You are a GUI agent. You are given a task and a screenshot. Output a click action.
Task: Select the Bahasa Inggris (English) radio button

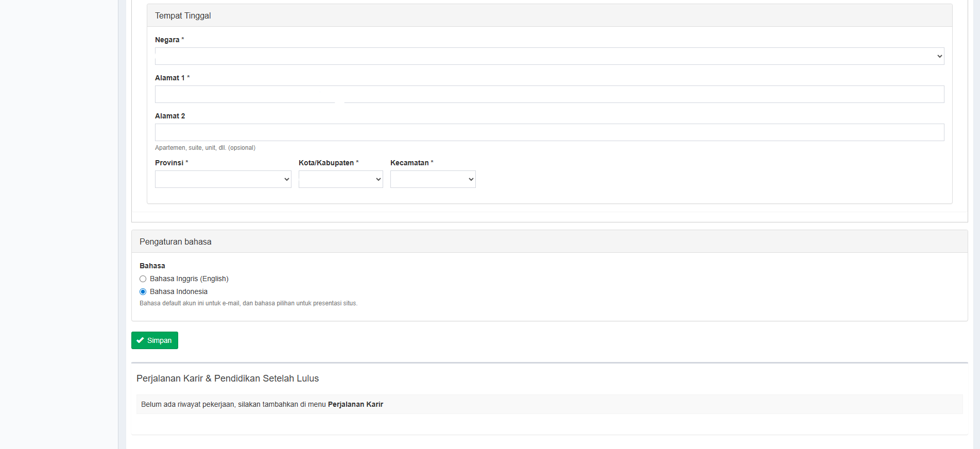(x=143, y=279)
